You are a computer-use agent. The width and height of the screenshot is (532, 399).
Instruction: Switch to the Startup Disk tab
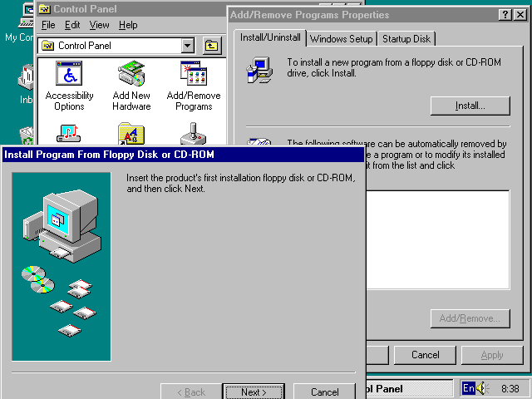tap(406, 39)
